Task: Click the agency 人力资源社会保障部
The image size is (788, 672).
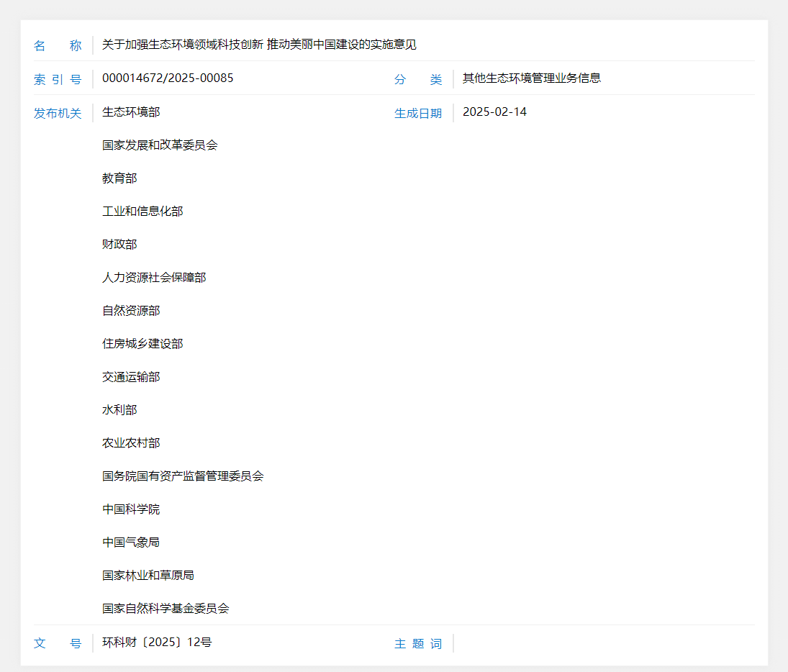Action: click(x=154, y=278)
